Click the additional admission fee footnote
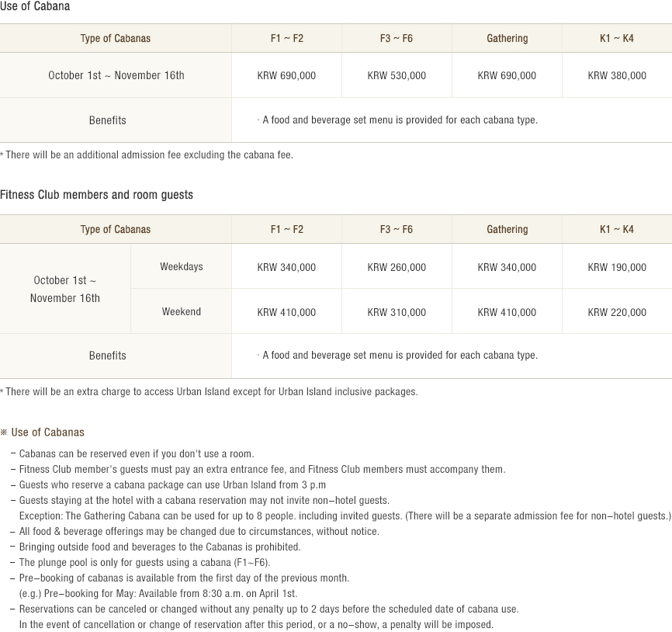 (x=147, y=155)
